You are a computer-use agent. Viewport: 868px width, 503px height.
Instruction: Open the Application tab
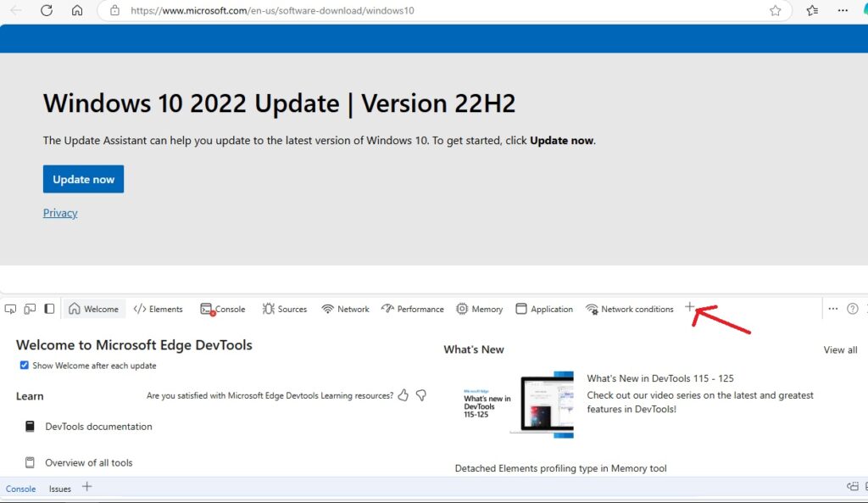544,309
